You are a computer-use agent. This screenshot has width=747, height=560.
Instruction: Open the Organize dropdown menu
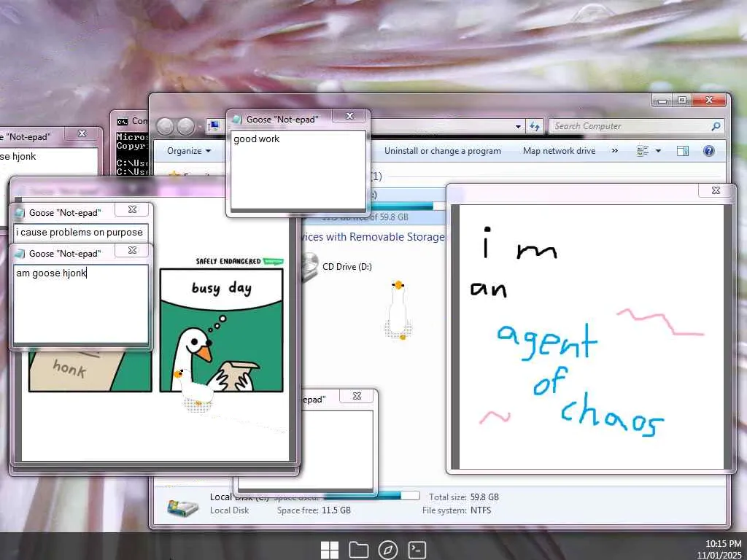(x=189, y=151)
